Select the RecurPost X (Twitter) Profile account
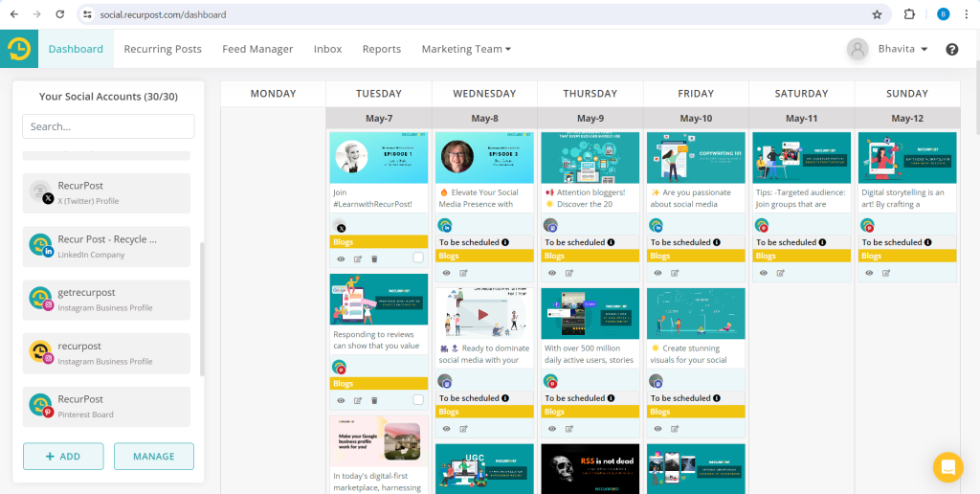Viewport: 980px width, 494px height. tap(106, 193)
